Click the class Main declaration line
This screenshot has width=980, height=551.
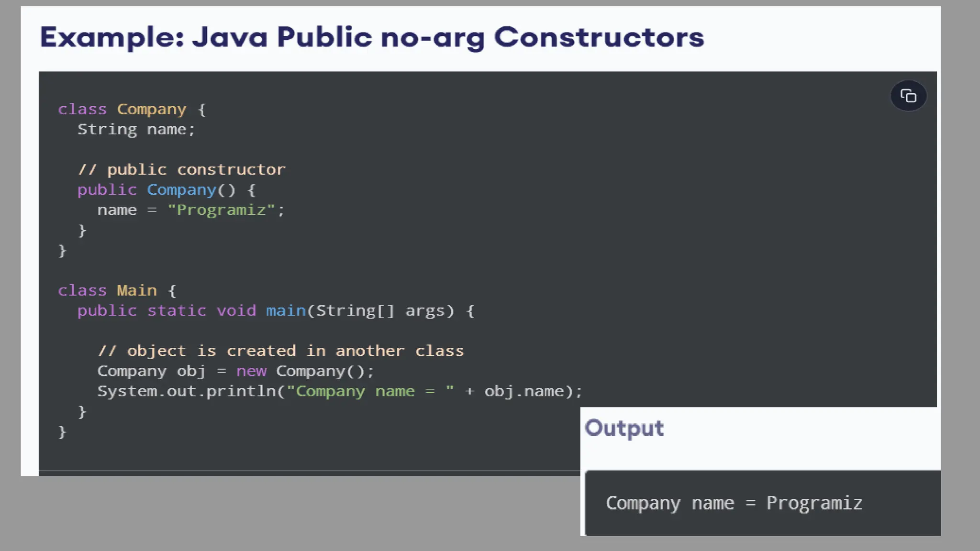(x=117, y=291)
